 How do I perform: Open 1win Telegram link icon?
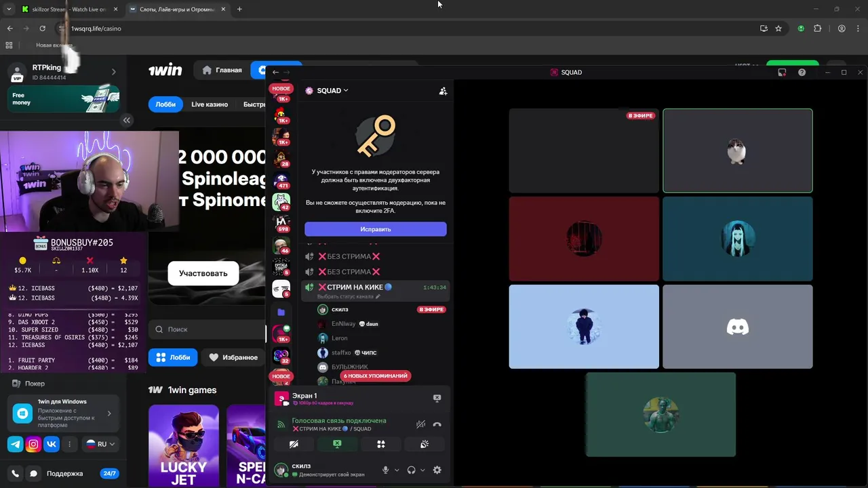click(15, 445)
